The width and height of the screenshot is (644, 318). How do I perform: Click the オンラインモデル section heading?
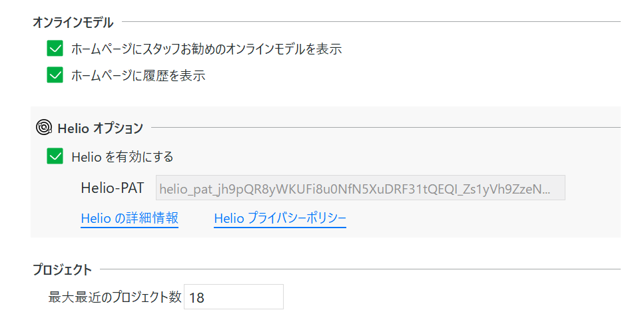pyautogui.click(x=73, y=23)
